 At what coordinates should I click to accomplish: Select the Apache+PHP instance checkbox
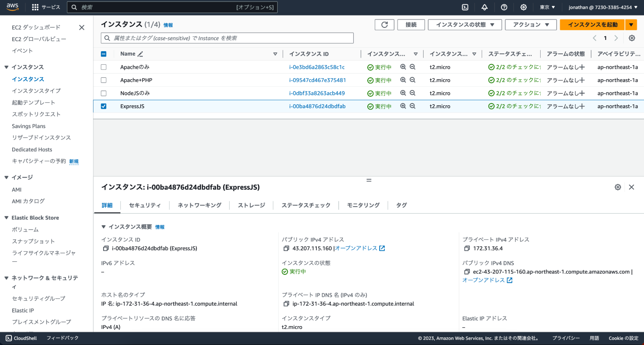pyautogui.click(x=103, y=80)
